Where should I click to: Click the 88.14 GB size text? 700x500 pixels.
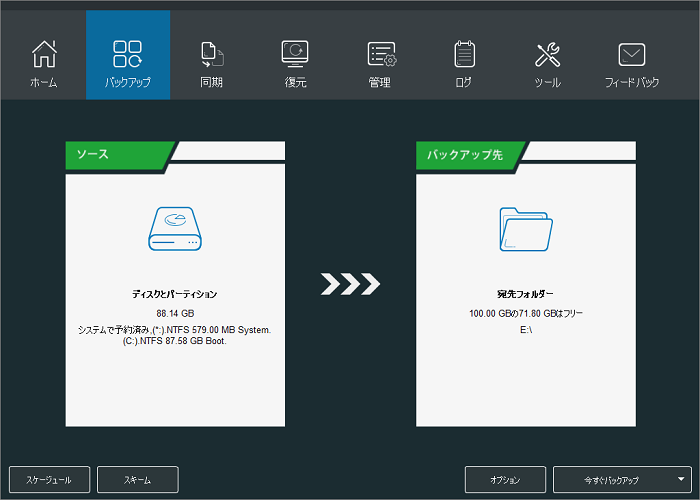point(175,313)
